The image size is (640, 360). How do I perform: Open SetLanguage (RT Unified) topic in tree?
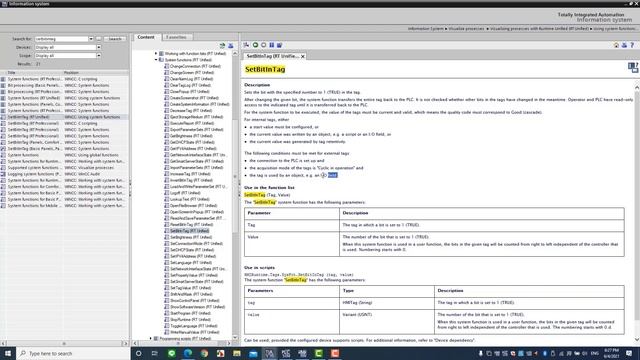tap(192, 262)
